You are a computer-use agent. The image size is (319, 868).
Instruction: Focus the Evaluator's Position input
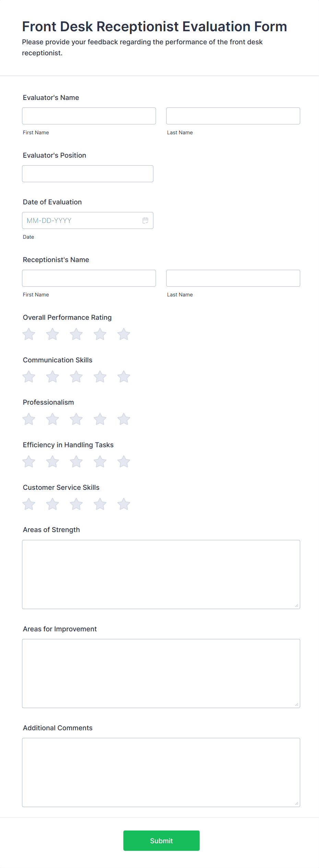[87, 173]
